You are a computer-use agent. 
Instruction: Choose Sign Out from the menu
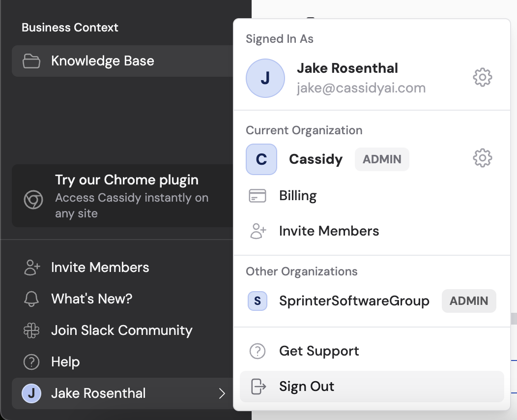point(306,387)
